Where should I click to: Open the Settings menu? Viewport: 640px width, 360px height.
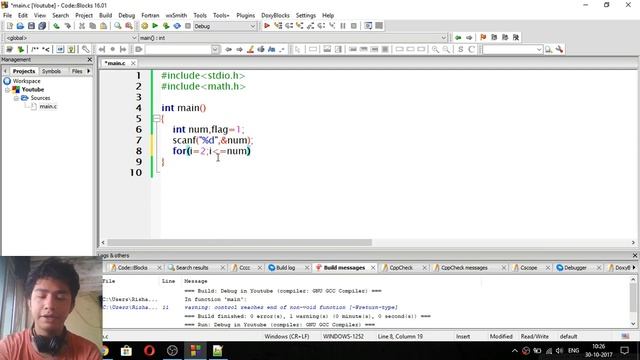click(306, 15)
